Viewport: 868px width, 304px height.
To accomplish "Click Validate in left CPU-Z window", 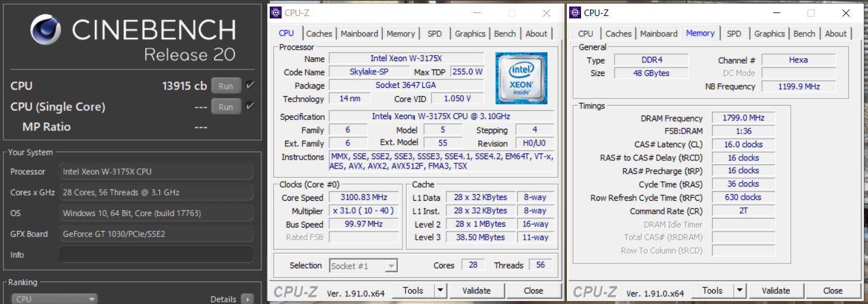I will click(477, 290).
